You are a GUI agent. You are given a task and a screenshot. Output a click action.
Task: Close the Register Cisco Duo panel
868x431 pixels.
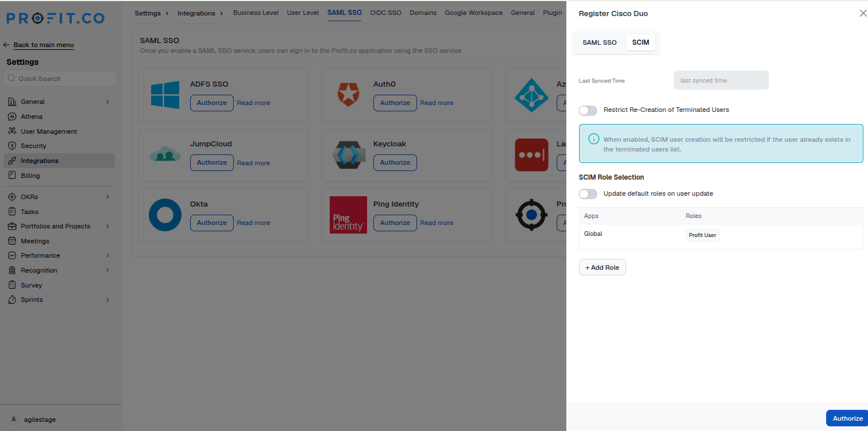pos(862,13)
